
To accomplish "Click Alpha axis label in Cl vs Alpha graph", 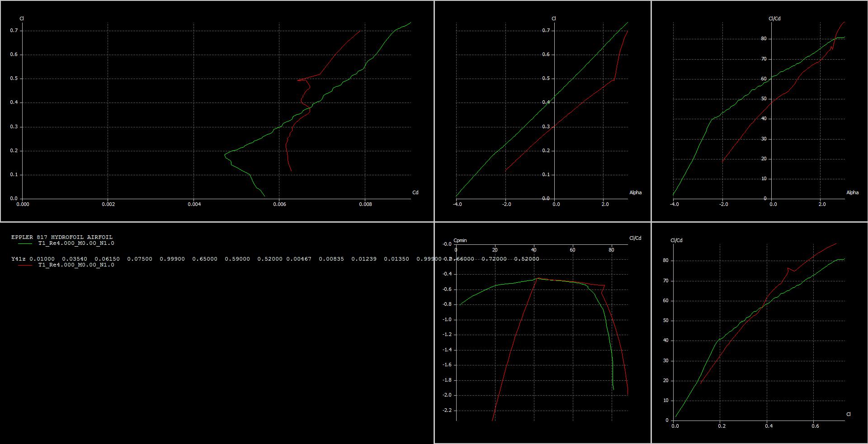I will coord(635,192).
